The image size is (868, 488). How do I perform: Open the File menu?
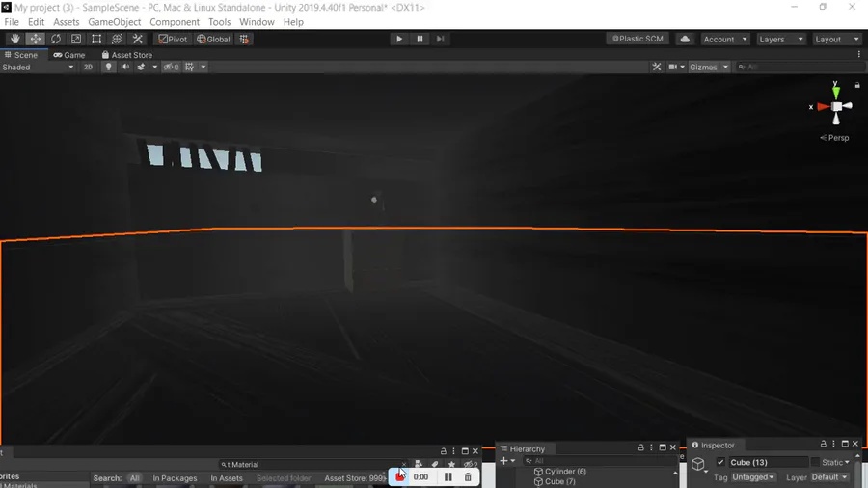coord(11,22)
